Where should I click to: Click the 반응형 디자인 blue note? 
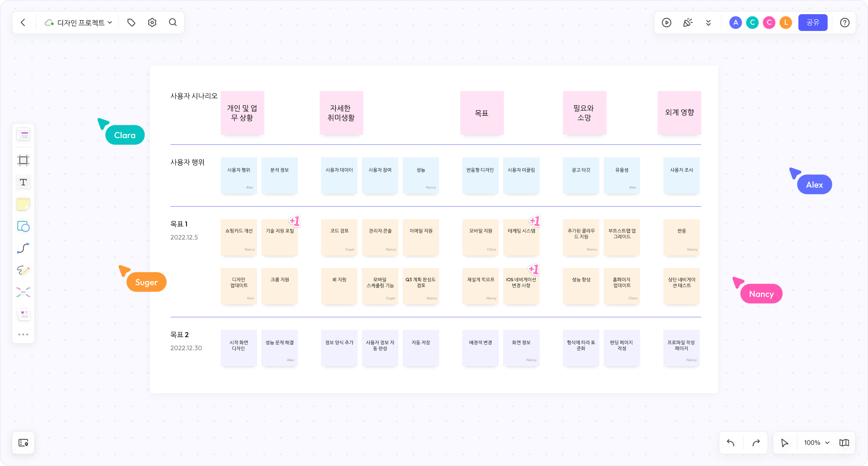480,175
